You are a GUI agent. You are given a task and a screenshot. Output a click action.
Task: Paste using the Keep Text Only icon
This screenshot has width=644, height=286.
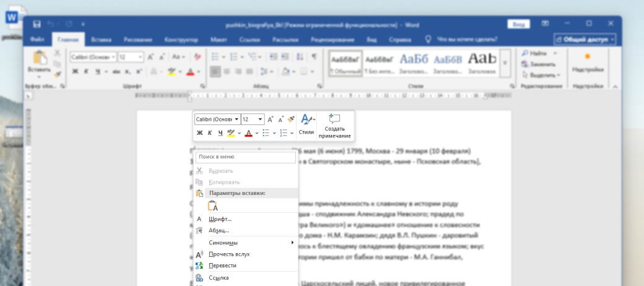tap(212, 206)
